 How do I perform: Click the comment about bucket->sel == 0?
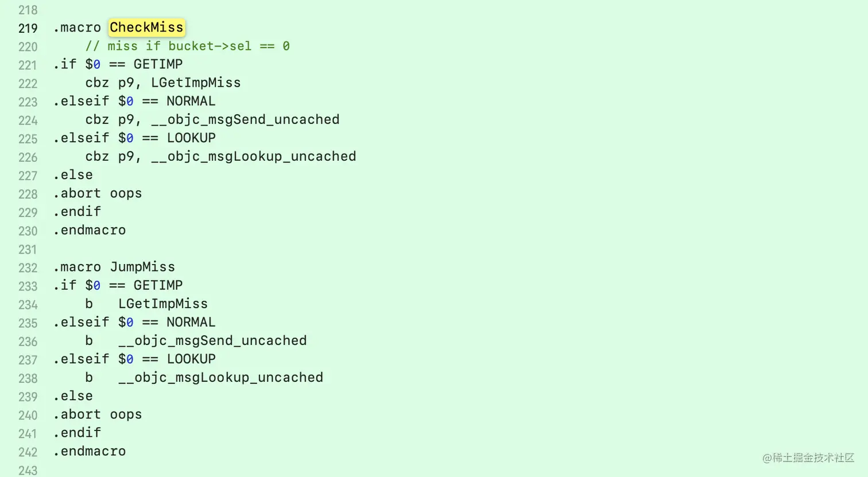pyautogui.click(x=187, y=46)
